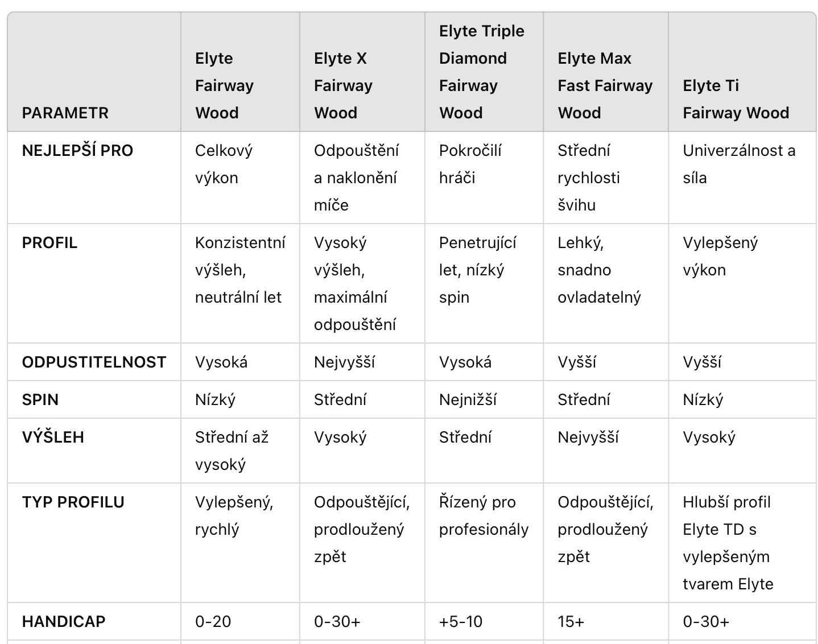Viewport: 818px width, 644px height.
Task: Click the PARAMETR column header
Action: click(x=65, y=113)
